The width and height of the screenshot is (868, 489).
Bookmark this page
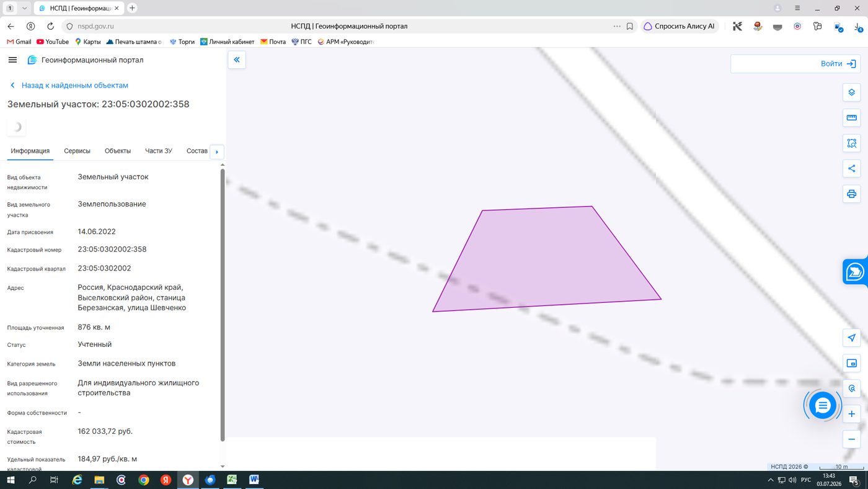coord(630,27)
